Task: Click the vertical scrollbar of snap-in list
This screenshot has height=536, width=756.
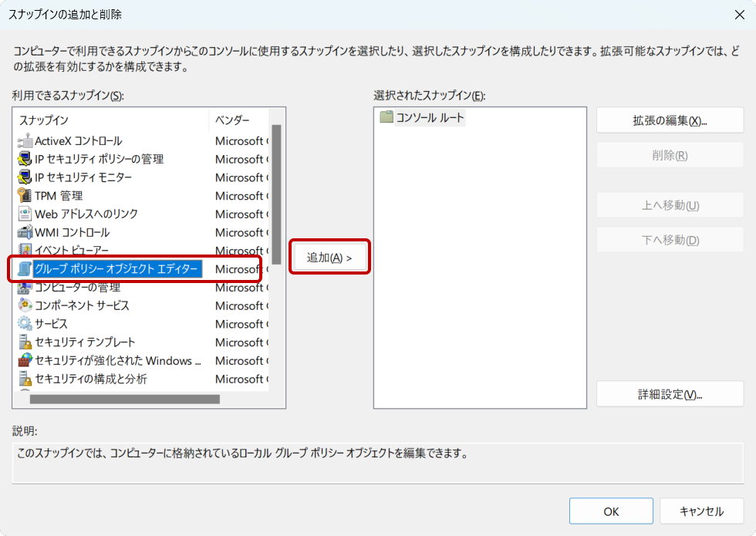Action: [x=276, y=193]
